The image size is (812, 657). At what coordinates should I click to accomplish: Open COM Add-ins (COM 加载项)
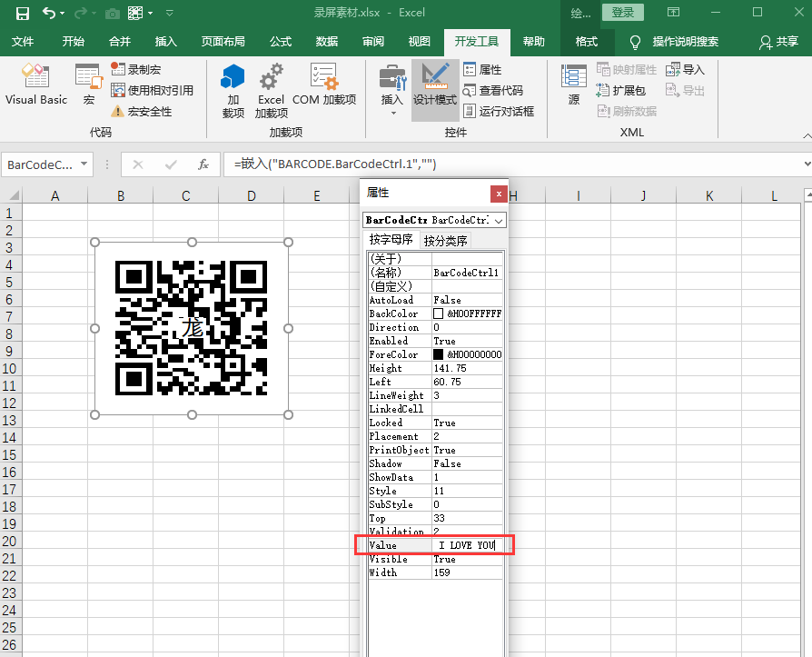click(x=324, y=86)
